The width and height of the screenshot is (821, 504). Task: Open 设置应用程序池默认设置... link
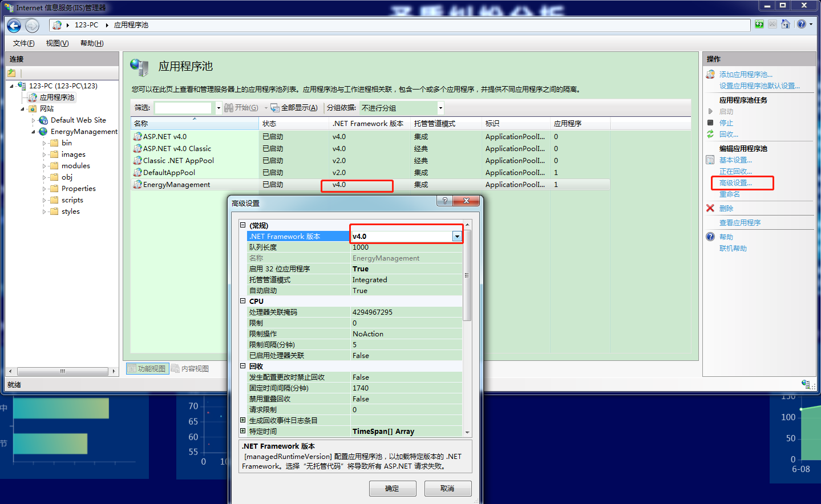pyautogui.click(x=759, y=86)
